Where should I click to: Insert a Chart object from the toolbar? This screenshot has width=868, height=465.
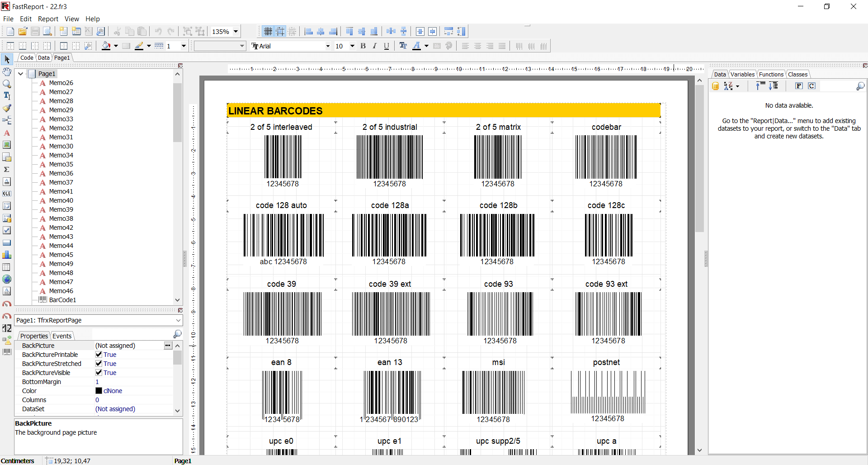click(x=7, y=255)
